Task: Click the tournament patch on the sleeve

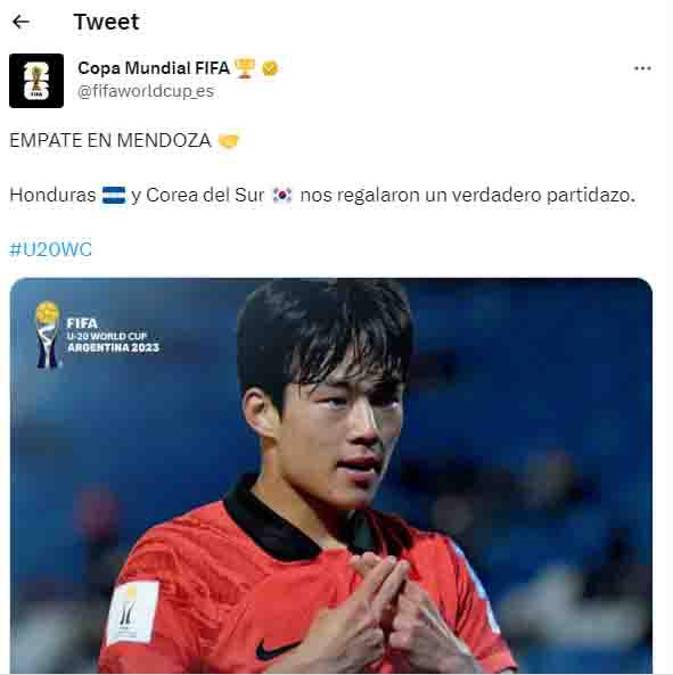Action: [133, 613]
